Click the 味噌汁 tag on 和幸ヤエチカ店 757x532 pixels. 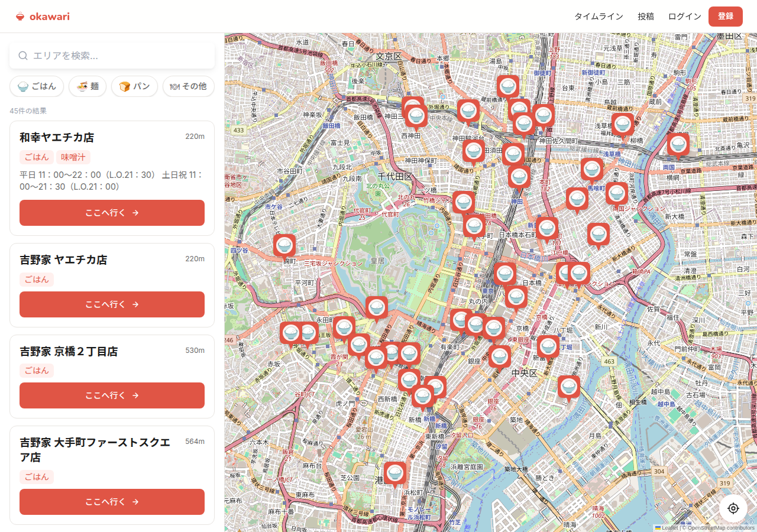[73, 157]
